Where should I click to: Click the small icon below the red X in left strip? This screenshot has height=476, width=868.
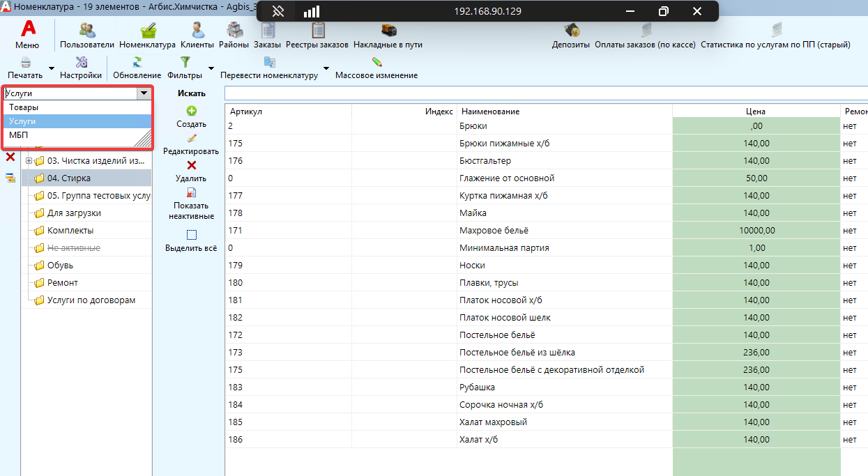point(10,178)
